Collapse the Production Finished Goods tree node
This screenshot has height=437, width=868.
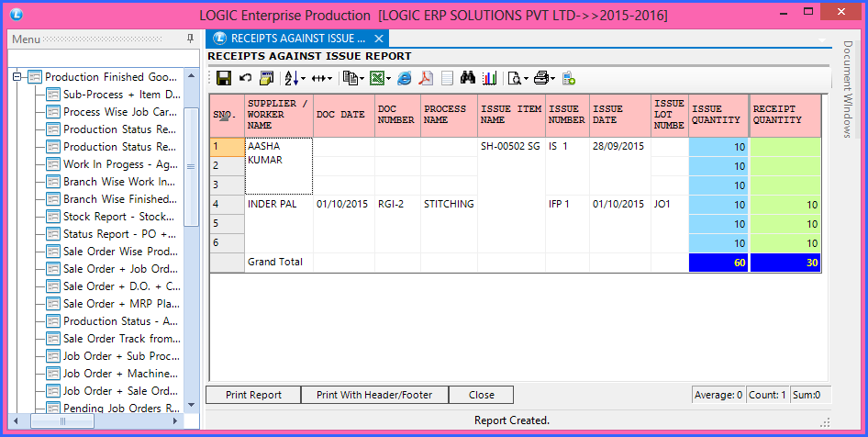click(x=17, y=77)
